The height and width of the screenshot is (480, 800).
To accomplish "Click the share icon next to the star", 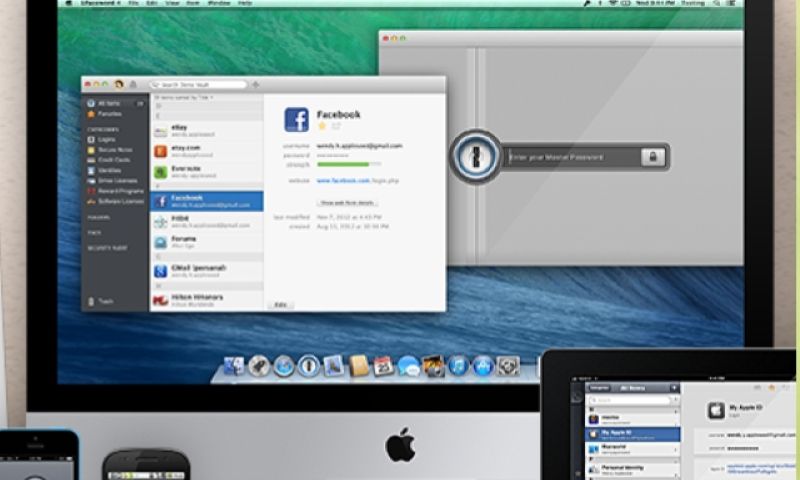I will coord(336,126).
